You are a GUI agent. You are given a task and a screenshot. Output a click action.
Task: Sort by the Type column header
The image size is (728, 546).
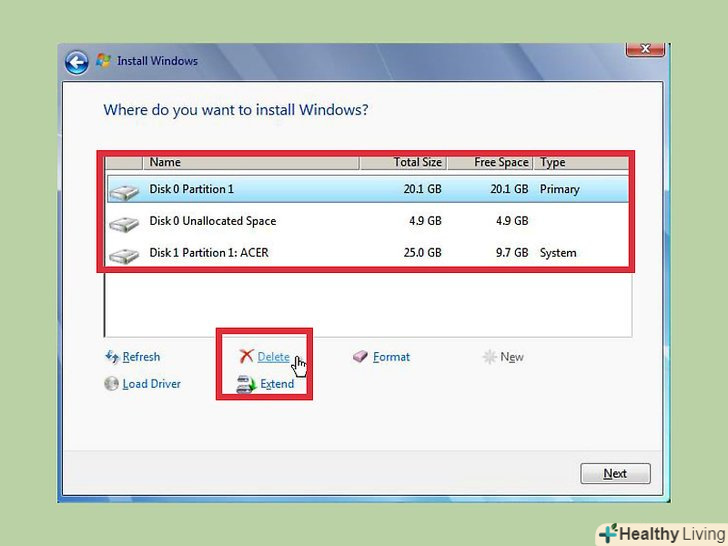click(x=581, y=162)
